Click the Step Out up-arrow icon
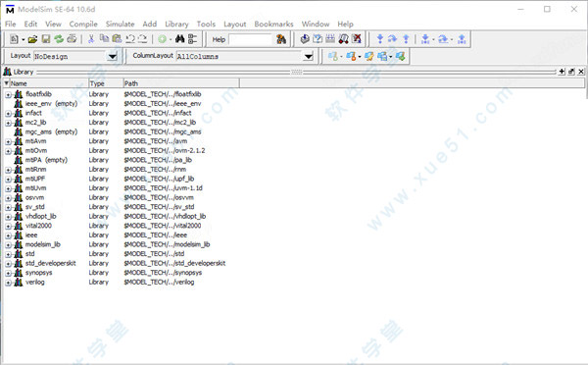 pyautogui.click(x=406, y=38)
